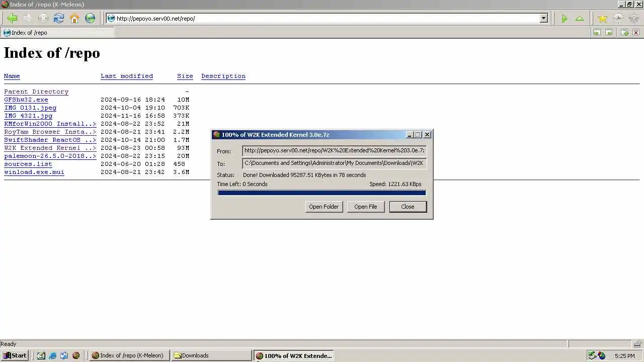Open W2K Extended Kernel .. link
The height and width of the screenshot is (362, 644).
[50, 148]
